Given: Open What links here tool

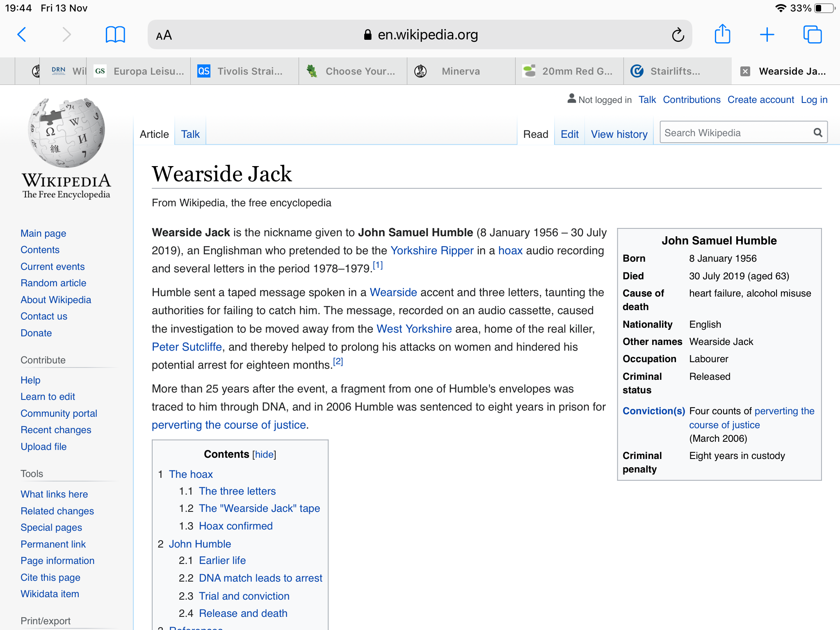Looking at the screenshot, I should point(54,494).
